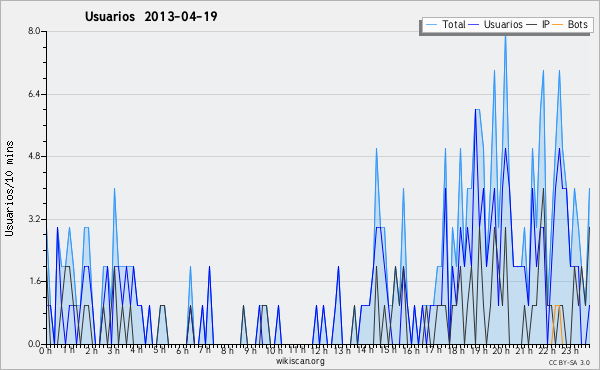Click the 'IP' legend label
The width and height of the screenshot is (600, 370).
(546, 24)
